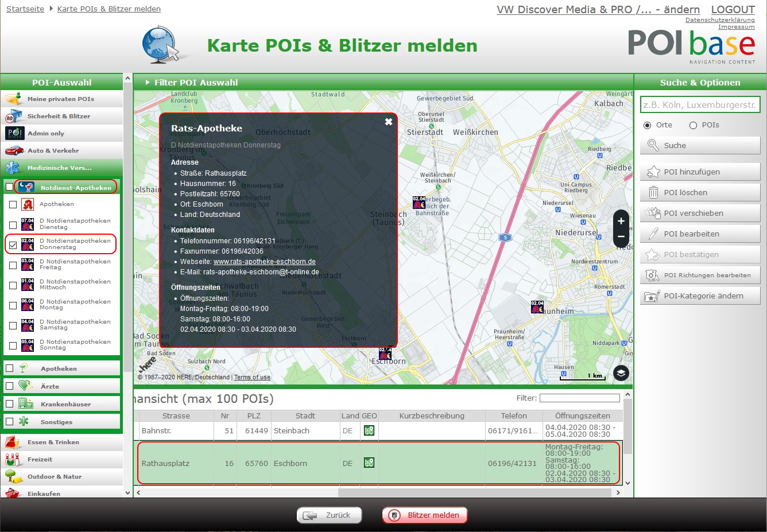Click the GEO icon in Bahnstr. row
This screenshot has width=767, height=532.
(x=369, y=430)
